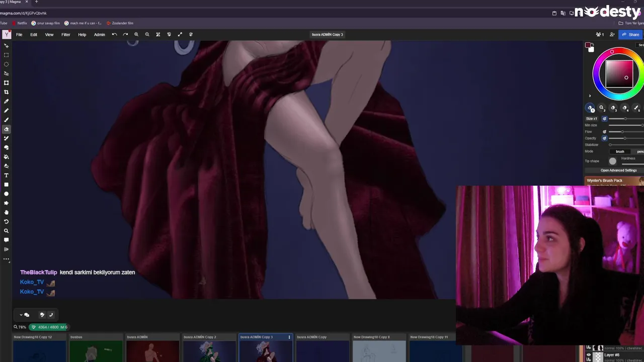Open the invite user icon beside Share
The height and width of the screenshot is (362, 644).
612,35
